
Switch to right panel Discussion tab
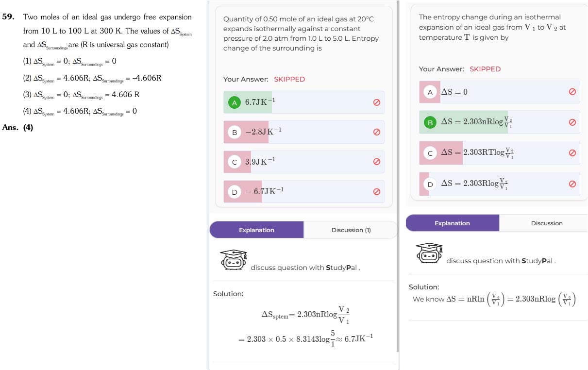[x=546, y=223]
